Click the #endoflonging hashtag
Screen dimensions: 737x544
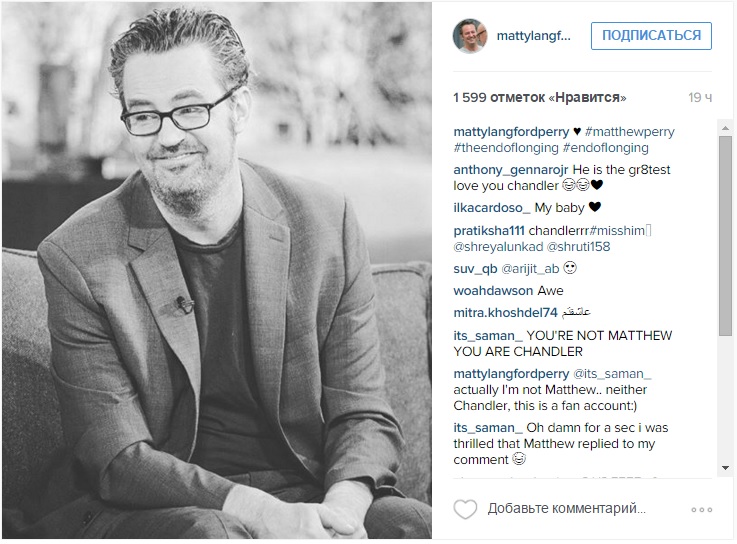pos(605,148)
